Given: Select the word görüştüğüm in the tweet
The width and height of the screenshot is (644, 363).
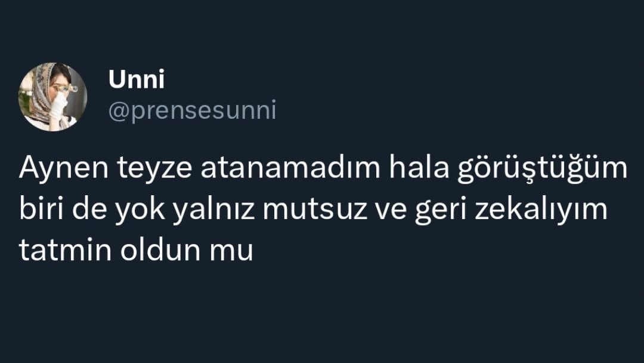Looking at the screenshot, I should (543, 169).
